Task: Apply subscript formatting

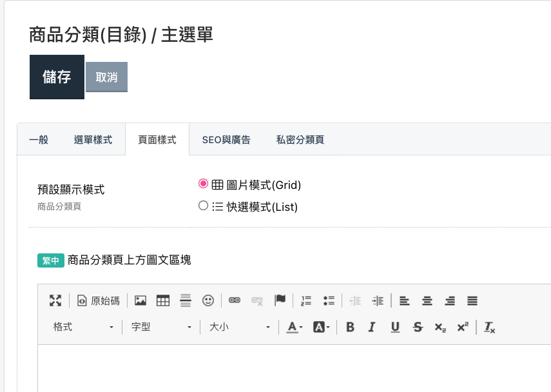Action: [x=440, y=327]
